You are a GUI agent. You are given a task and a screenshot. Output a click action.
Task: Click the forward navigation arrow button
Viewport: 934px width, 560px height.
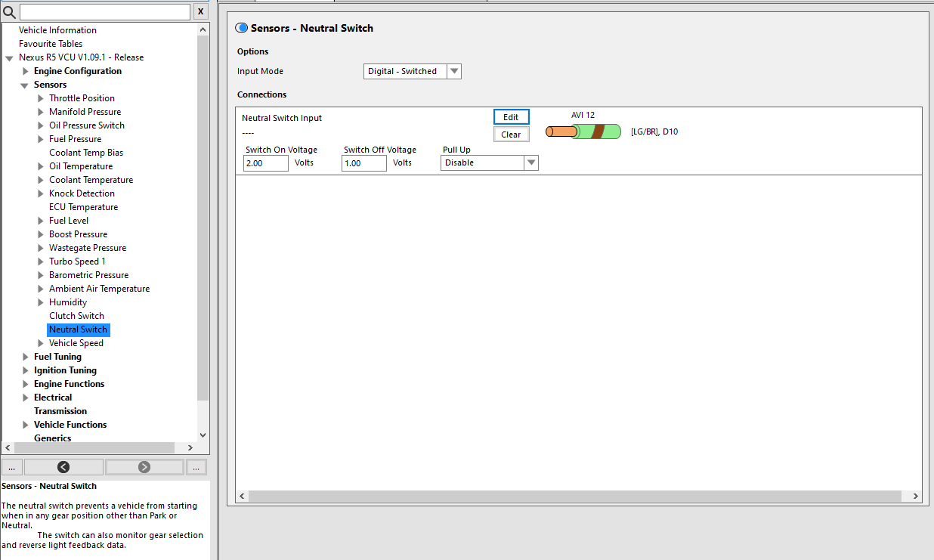[144, 467]
